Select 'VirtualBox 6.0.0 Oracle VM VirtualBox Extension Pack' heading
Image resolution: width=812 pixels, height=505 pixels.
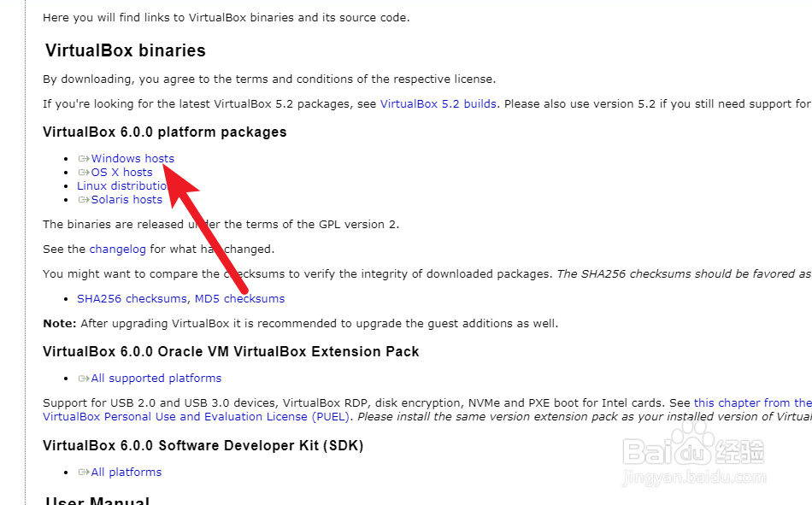pyautogui.click(x=231, y=352)
